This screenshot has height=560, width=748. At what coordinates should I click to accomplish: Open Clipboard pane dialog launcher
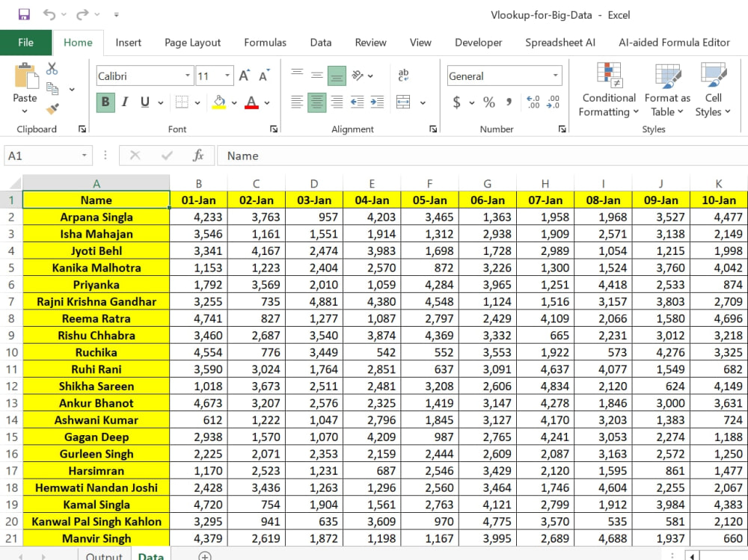(82, 129)
